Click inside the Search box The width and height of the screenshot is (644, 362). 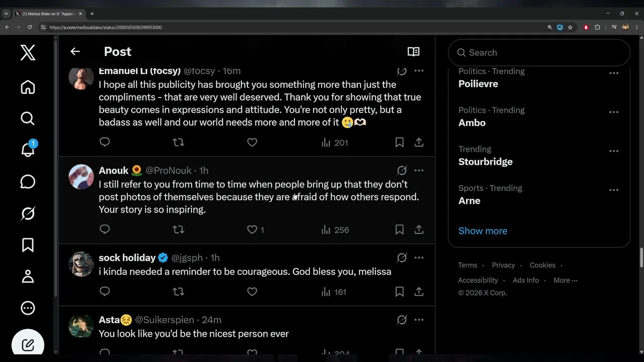pyautogui.click(x=539, y=52)
